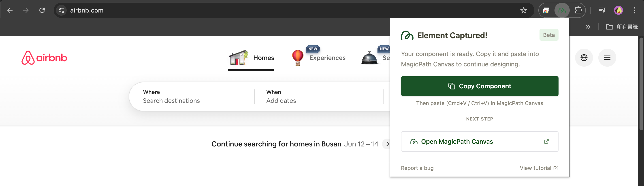
Task: Go back to the previous page
Action: (10, 10)
